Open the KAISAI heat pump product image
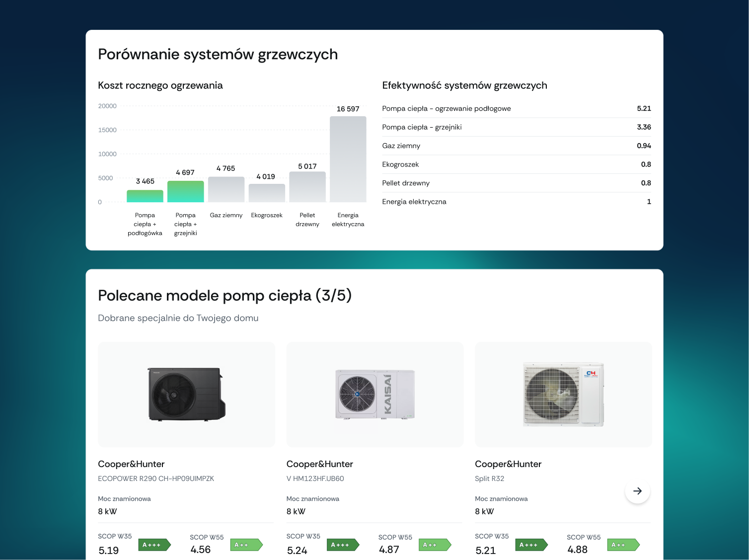The height and width of the screenshot is (560, 749). click(x=375, y=394)
